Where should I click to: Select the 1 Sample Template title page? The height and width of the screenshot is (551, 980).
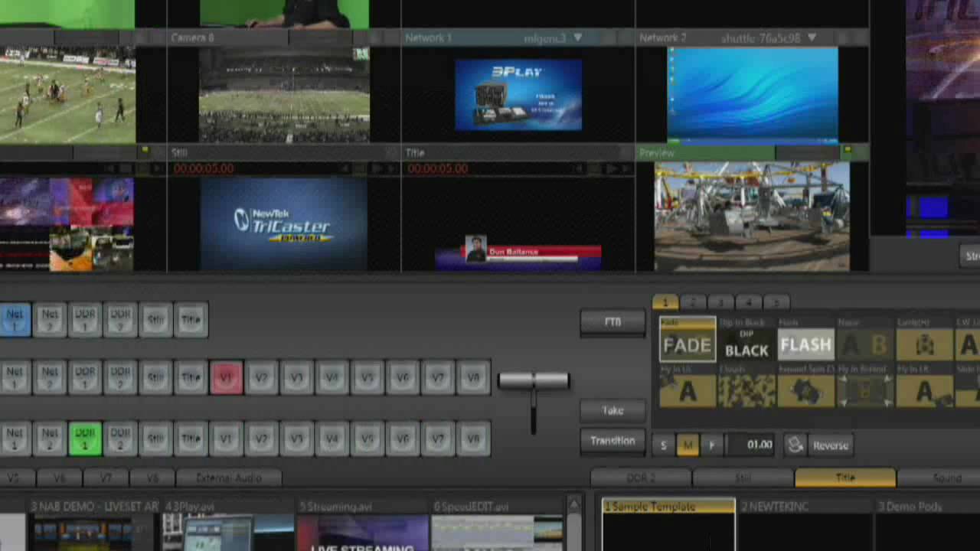(x=668, y=526)
